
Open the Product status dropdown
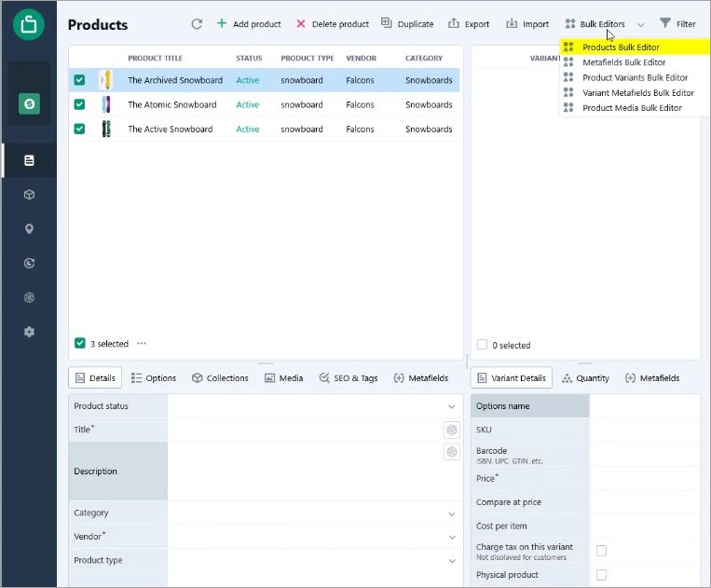point(452,406)
